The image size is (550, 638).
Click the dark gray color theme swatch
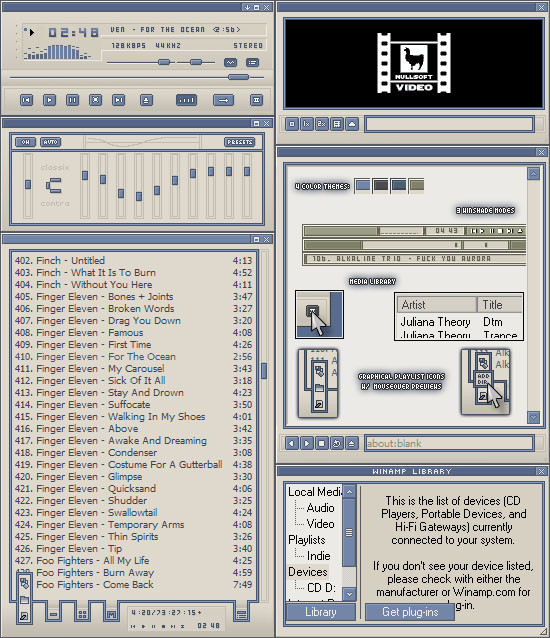[381, 186]
